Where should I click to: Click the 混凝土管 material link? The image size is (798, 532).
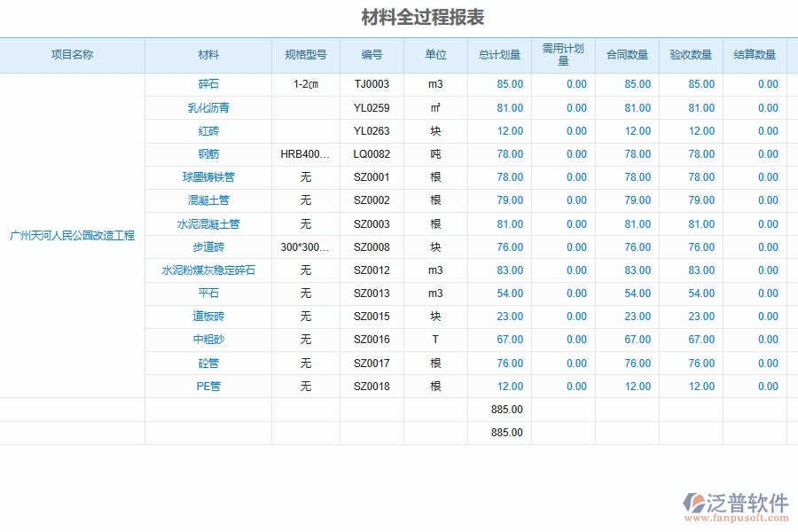point(207,200)
